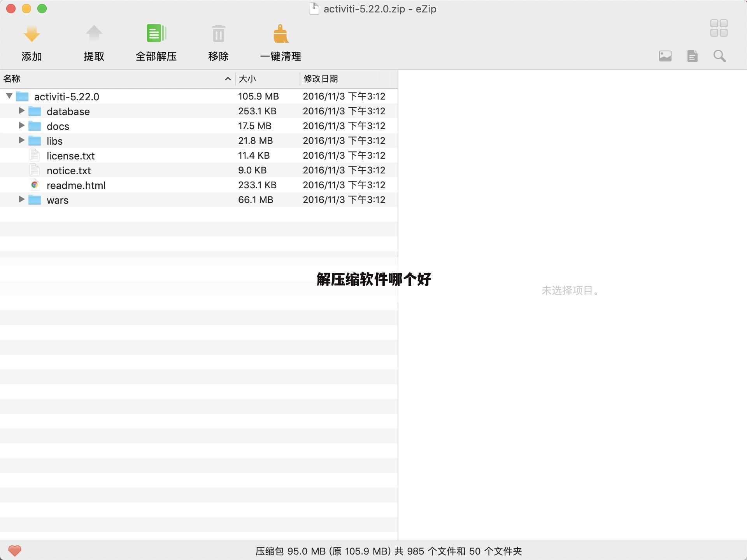Collapse the activiti-5.22.0 root folder
The width and height of the screenshot is (747, 560).
pyautogui.click(x=9, y=96)
